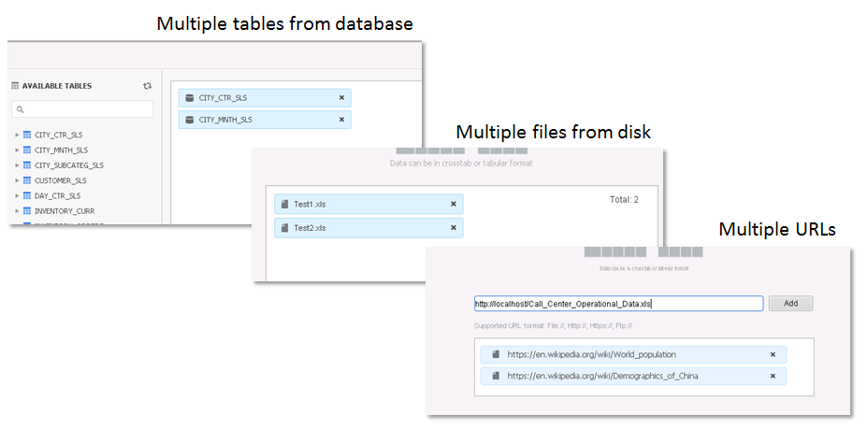The image size is (868, 429).
Task: Click database icon on CITY_CTR_SLS chip
Action: coord(190,97)
